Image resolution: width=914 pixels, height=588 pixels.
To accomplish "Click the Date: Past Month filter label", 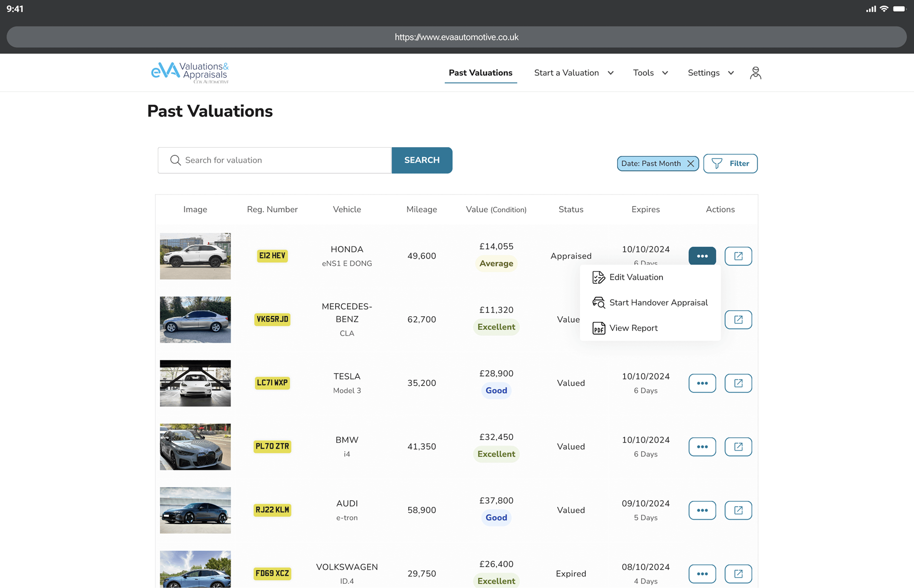I will tap(651, 164).
